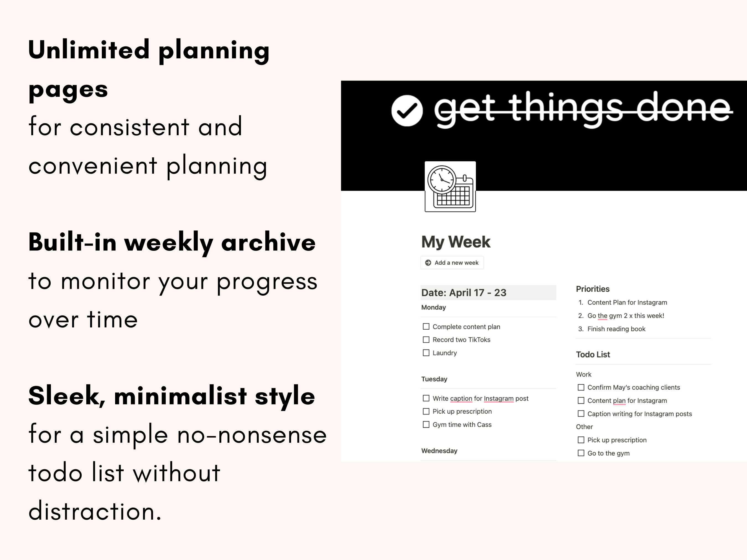Click the clock and calendar page icon
The image size is (747, 560).
pos(450,187)
